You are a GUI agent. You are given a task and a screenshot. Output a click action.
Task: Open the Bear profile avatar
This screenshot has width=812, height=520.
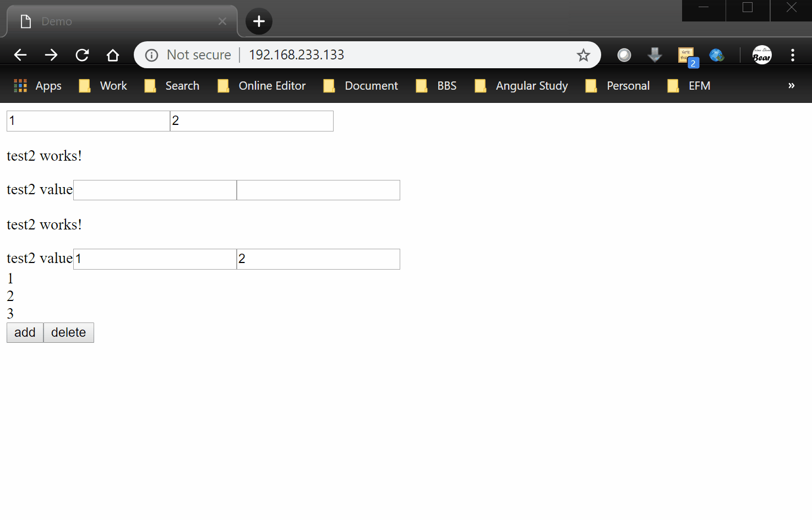[762, 55]
